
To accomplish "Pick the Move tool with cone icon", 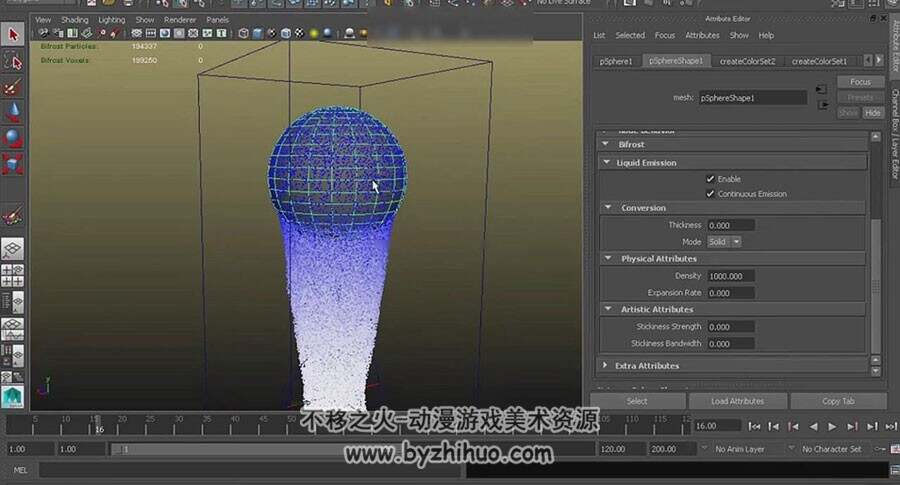I will pos(13,112).
